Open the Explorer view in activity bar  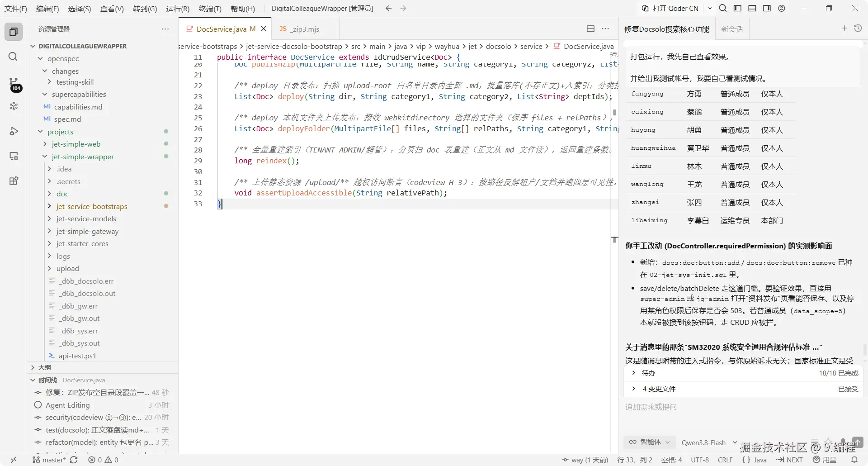pyautogui.click(x=14, y=32)
